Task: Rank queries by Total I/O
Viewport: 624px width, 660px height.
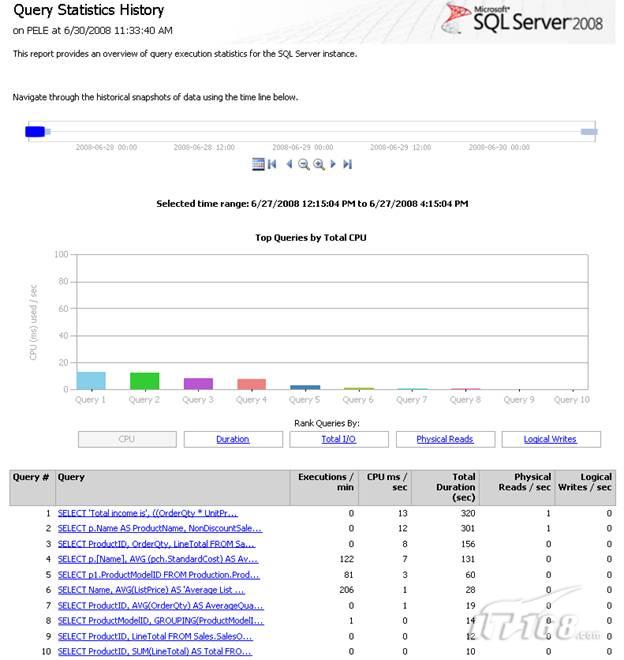Action: 339,439
